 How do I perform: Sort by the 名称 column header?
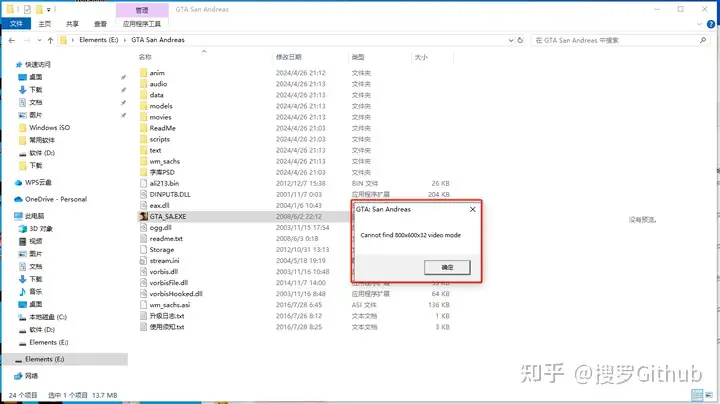pyautogui.click(x=145, y=57)
